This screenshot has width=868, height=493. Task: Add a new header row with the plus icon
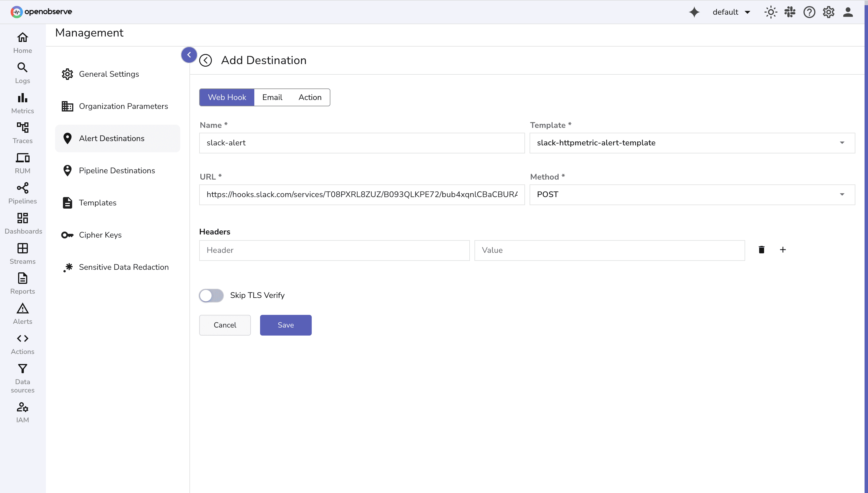[783, 250]
